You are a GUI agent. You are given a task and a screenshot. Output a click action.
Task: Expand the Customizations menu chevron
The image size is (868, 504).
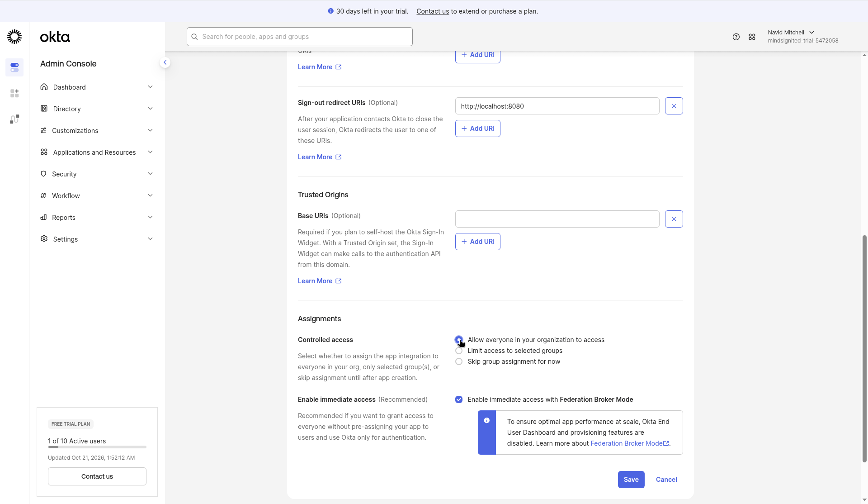click(150, 130)
